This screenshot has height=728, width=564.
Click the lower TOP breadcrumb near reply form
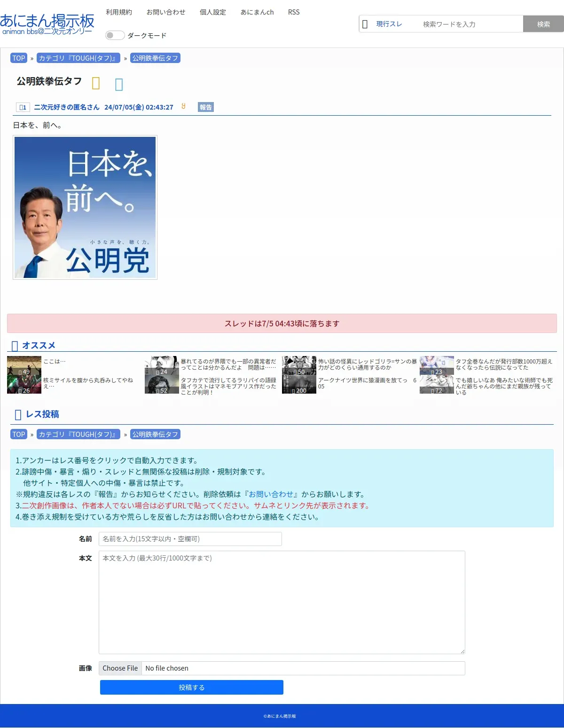pos(19,435)
